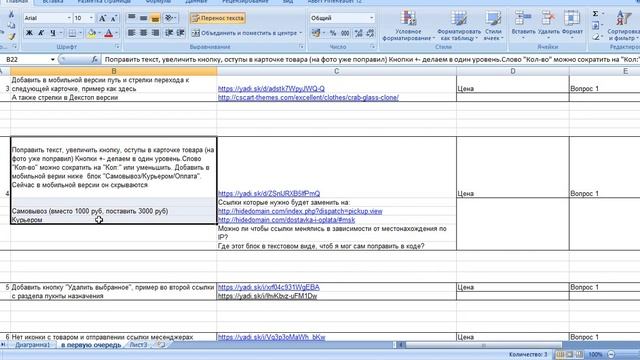640x360 pixels.
Task: Open hidedomain.com dispatch=pickup.view link
Action: point(300,211)
